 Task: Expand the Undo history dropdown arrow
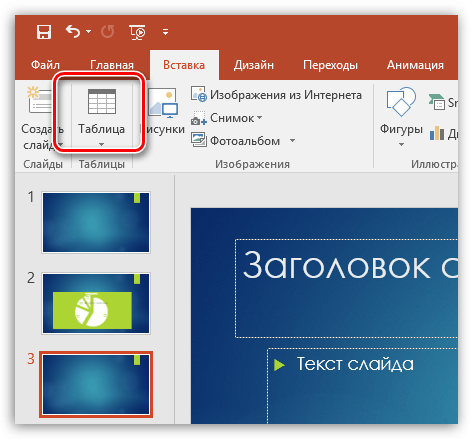[x=88, y=32]
